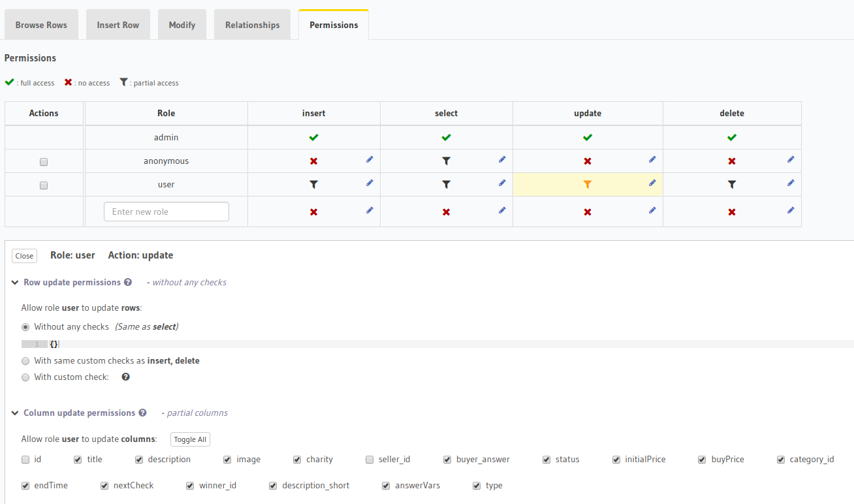Viewport: 854px width, 504px height.
Task: Uncheck the title column checkbox
Action: (78, 460)
